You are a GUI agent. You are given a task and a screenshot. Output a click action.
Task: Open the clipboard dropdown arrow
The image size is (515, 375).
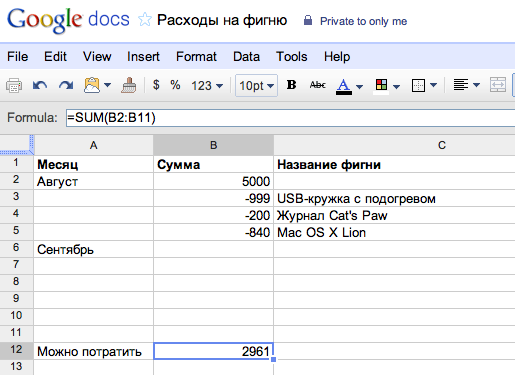(x=107, y=85)
